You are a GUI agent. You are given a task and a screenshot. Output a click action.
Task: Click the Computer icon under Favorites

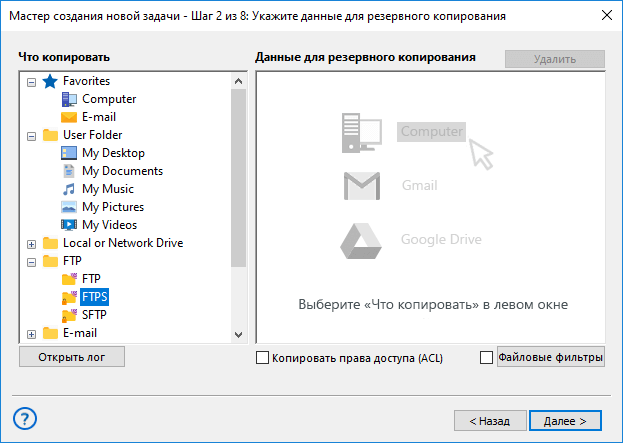point(69,99)
